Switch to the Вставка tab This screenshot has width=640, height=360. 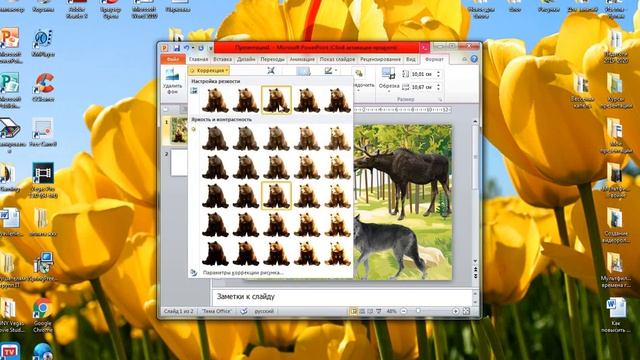222,60
